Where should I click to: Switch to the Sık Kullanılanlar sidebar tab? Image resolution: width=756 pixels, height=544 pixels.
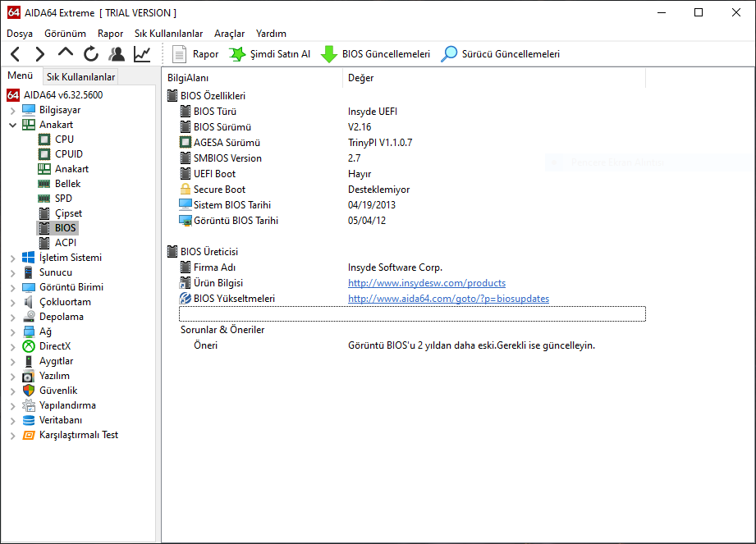tap(80, 76)
